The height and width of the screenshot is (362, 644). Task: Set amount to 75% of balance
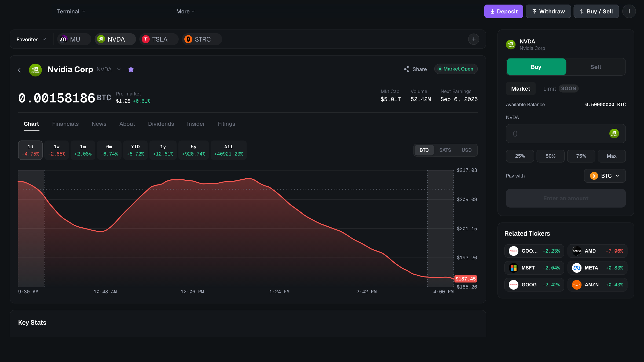[x=581, y=156]
